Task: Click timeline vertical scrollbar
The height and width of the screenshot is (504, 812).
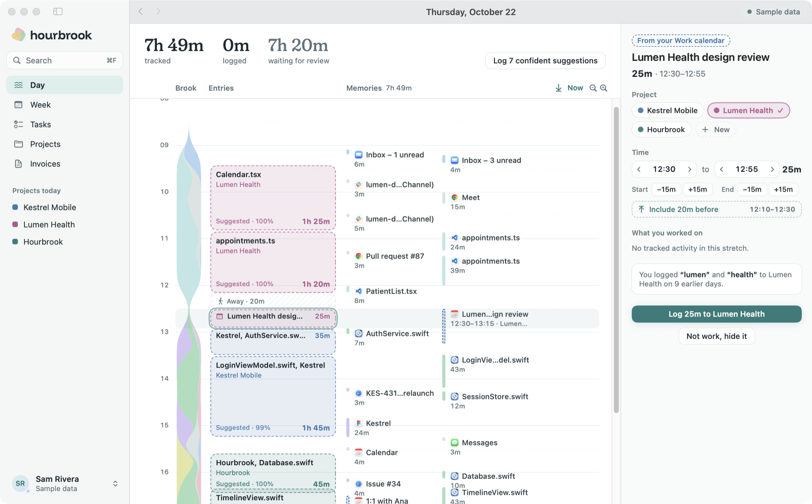Action: (x=616, y=260)
